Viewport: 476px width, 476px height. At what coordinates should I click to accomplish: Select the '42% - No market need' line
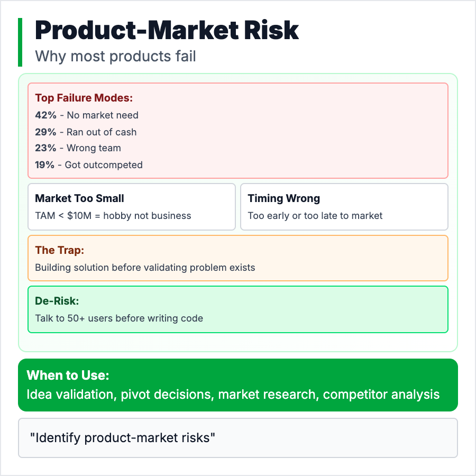[87, 115]
